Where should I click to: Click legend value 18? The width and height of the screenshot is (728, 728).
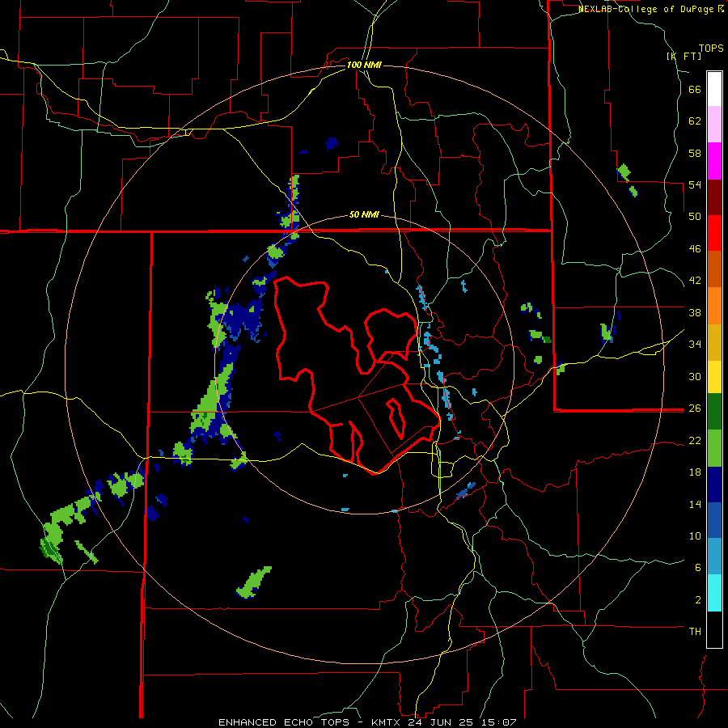coord(695,472)
